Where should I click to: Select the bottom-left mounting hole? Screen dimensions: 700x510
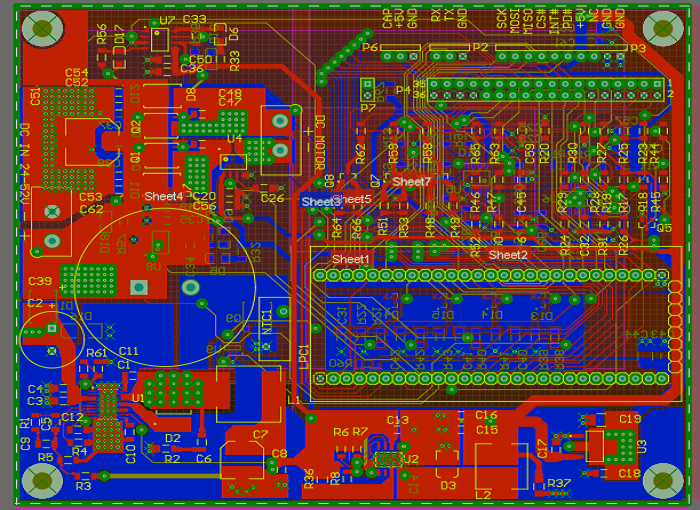[42, 482]
